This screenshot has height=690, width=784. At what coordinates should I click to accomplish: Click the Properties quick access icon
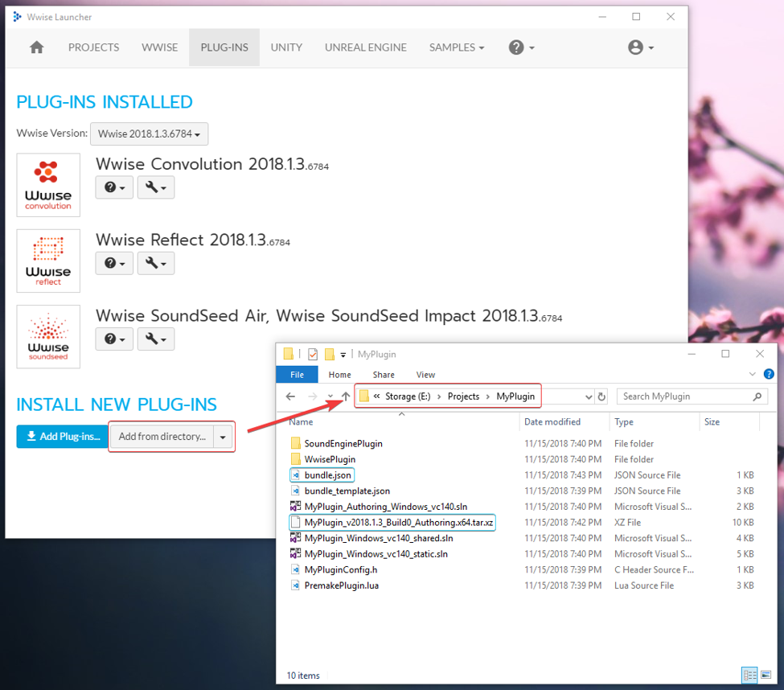pos(313,354)
